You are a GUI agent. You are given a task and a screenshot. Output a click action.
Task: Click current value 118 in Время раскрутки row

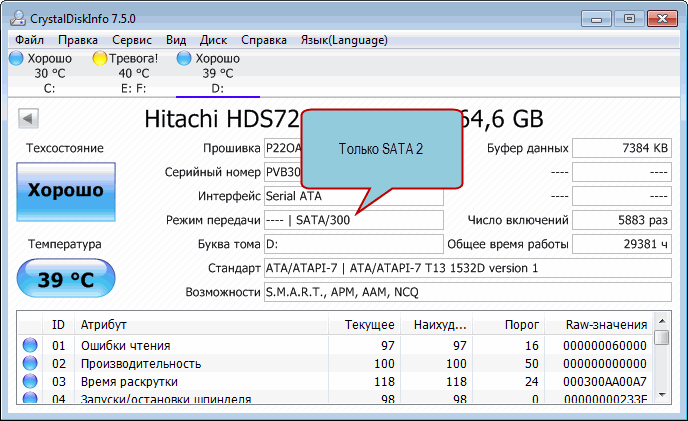[x=384, y=382]
